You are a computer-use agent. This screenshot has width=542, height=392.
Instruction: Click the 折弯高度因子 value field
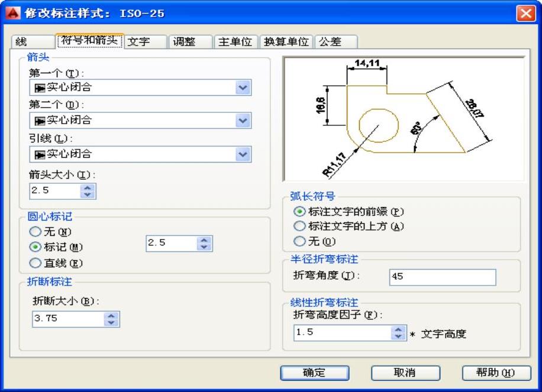click(343, 333)
